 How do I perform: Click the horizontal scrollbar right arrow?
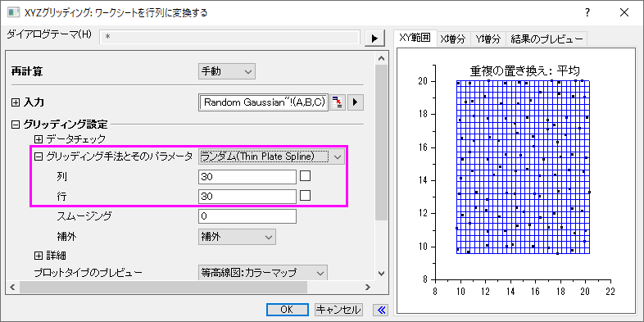pyautogui.click(x=368, y=287)
